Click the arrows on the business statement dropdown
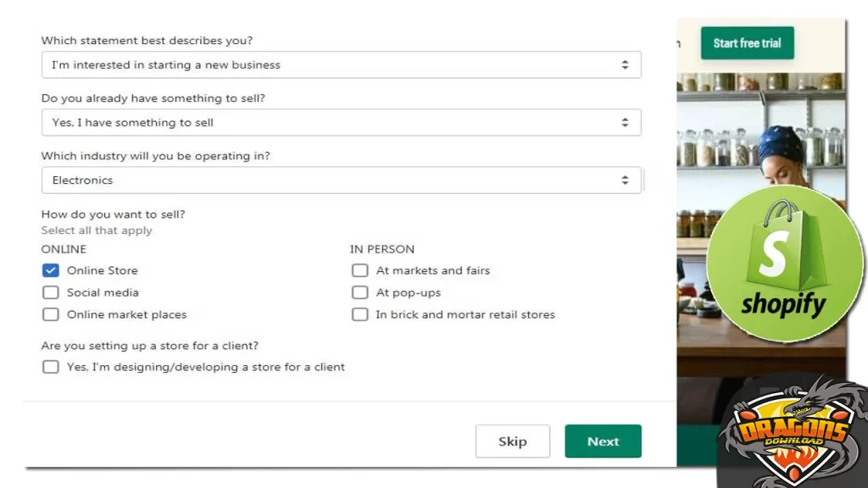 point(625,65)
